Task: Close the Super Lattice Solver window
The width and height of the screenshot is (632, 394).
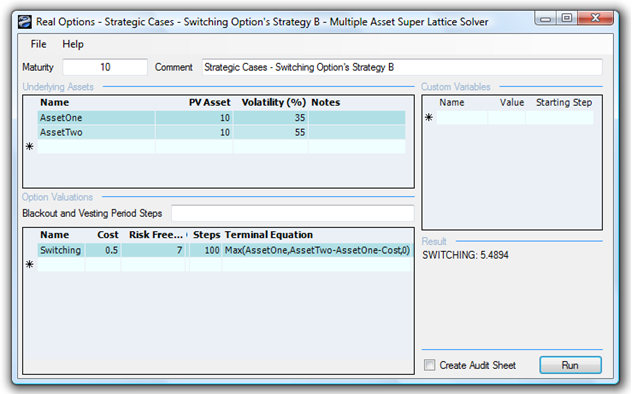Action: [x=595, y=19]
